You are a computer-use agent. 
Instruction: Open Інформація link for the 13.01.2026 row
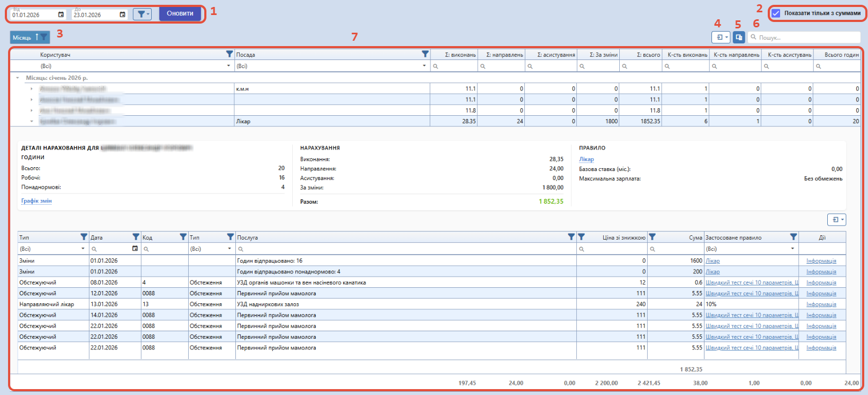[821, 304]
